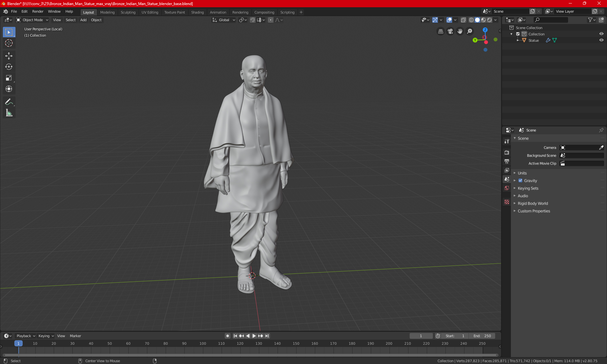Activate the Measure tool
This screenshot has height=364, width=607.
(9, 113)
